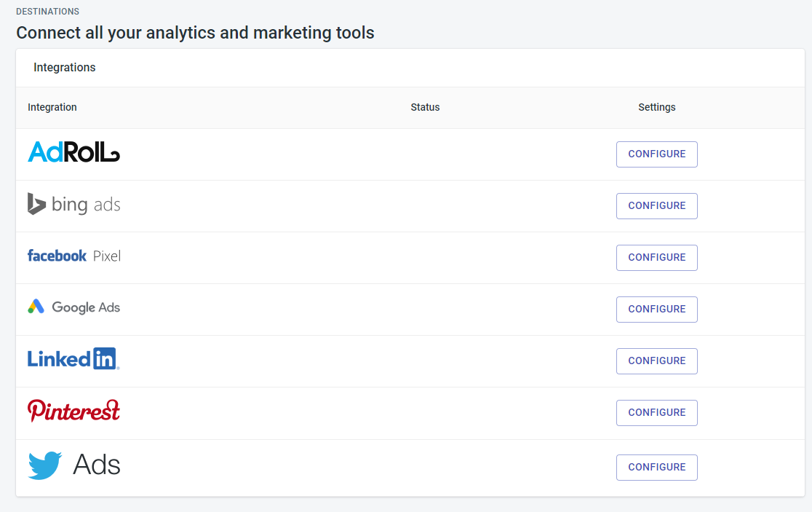This screenshot has height=512, width=812.
Task: Click the Settings column header
Action: tap(656, 107)
